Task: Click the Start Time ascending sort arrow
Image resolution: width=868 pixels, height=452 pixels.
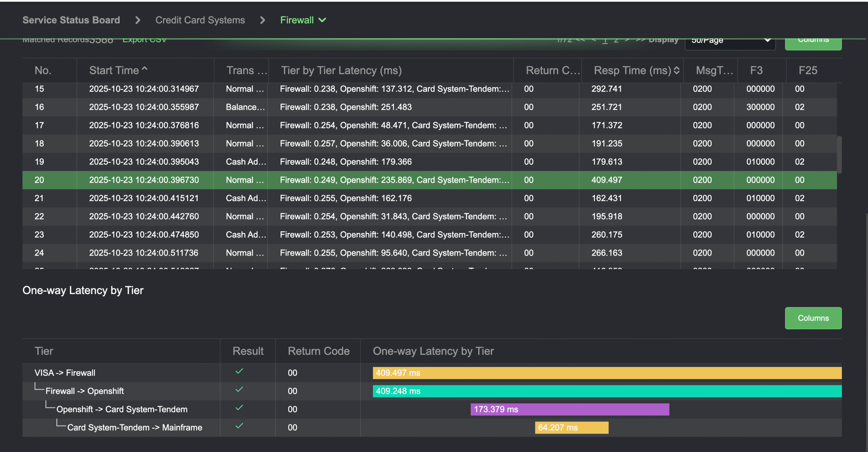Action: pyautogui.click(x=145, y=69)
